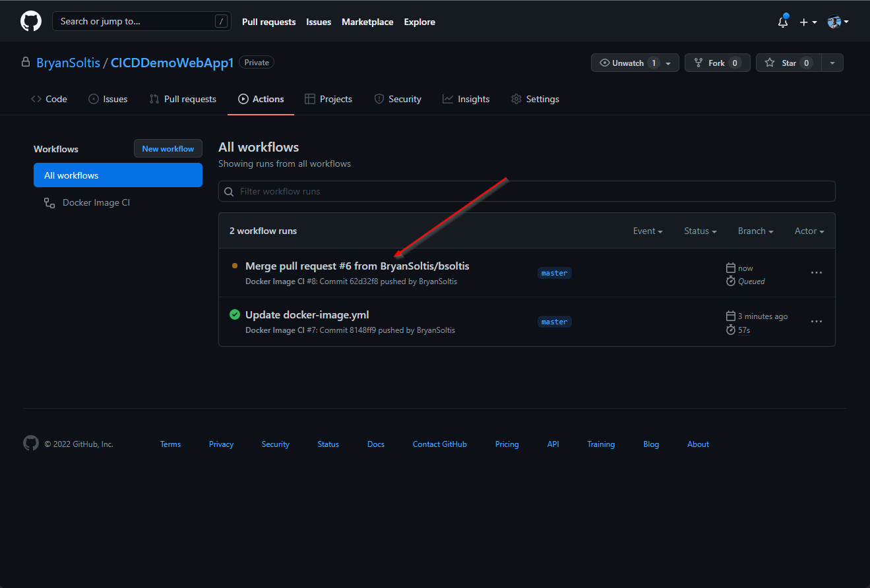Click the Filter workflow runs field
This screenshot has height=588, width=870.
[526, 191]
